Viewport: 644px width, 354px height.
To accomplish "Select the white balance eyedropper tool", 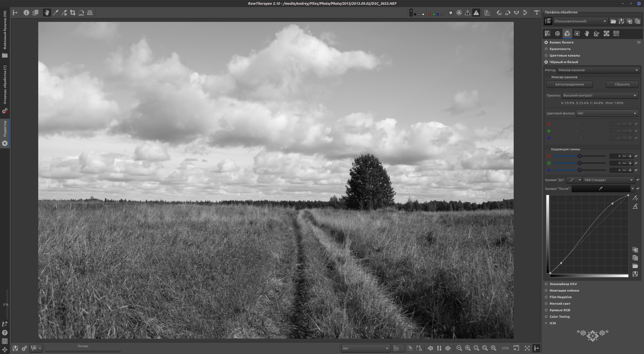I will 56,13.
